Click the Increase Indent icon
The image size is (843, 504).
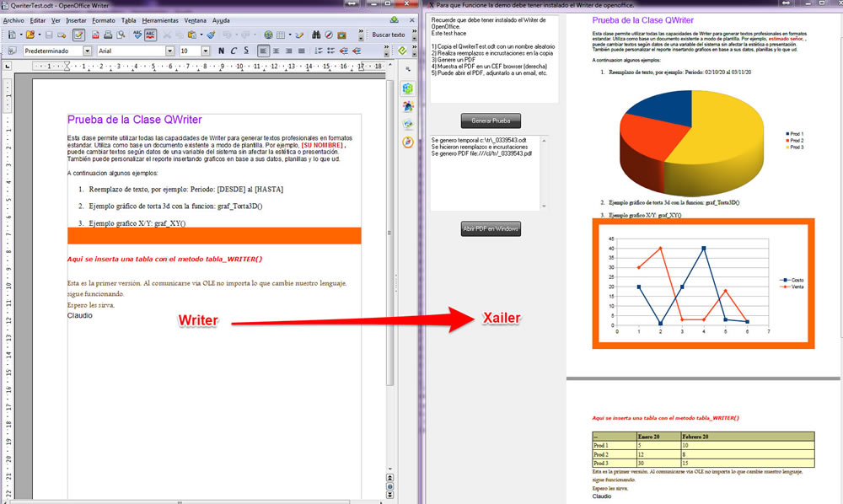pyautogui.click(x=357, y=51)
